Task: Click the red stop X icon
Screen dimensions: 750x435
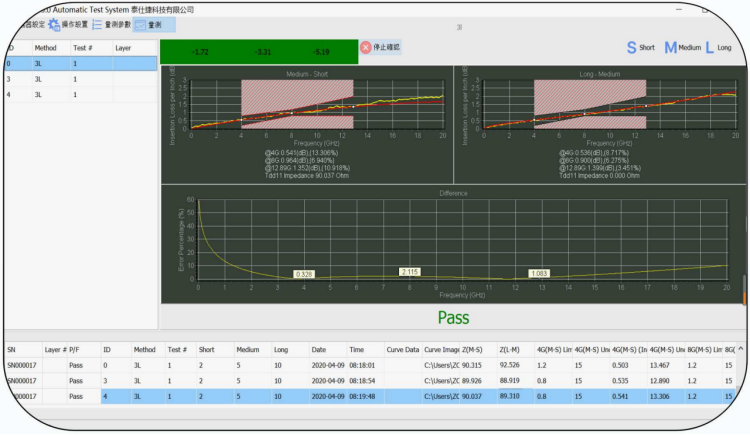Action: coord(365,47)
